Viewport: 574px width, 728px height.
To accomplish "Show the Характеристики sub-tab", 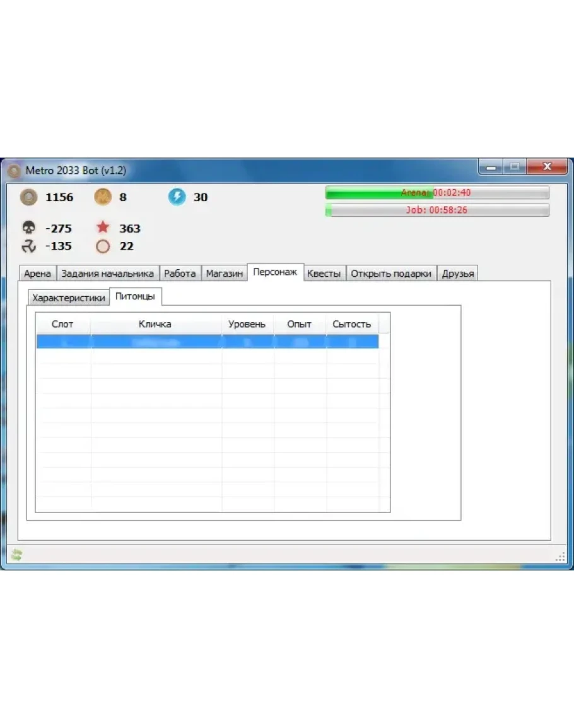I will click(x=69, y=298).
